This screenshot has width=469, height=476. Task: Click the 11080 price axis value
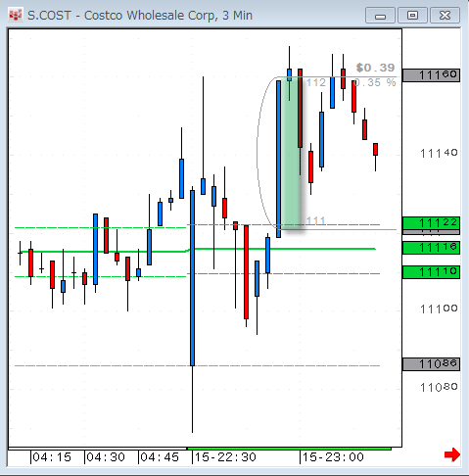click(x=439, y=388)
